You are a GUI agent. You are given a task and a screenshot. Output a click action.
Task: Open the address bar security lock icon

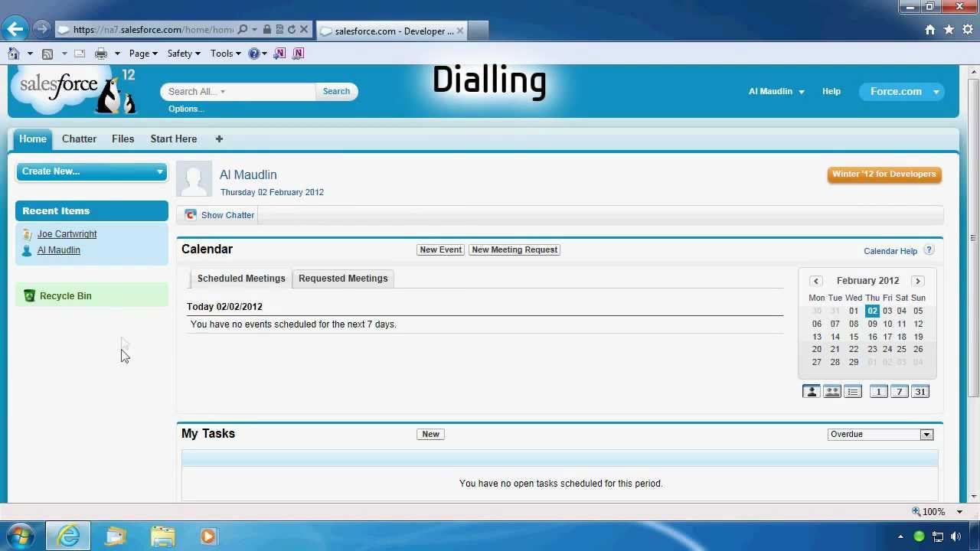(x=266, y=30)
